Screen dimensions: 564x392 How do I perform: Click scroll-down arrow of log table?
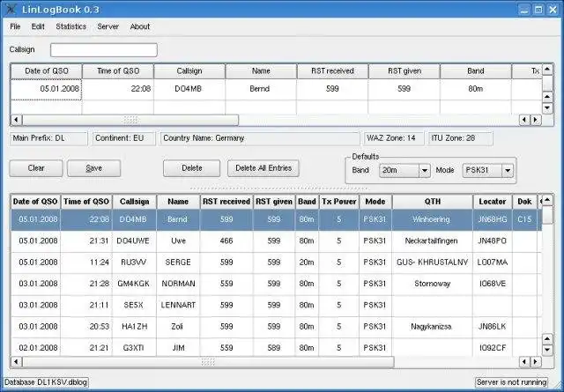[x=547, y=350]
